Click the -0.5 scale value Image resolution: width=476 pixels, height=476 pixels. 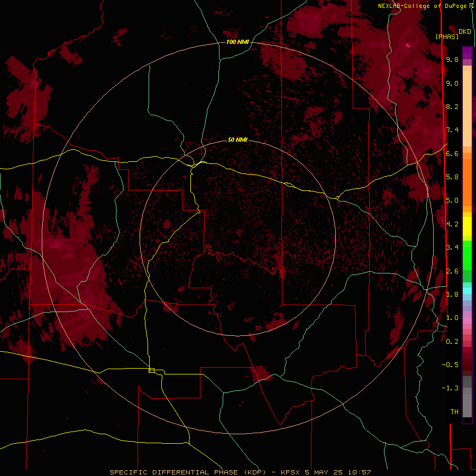coord(450,365)
